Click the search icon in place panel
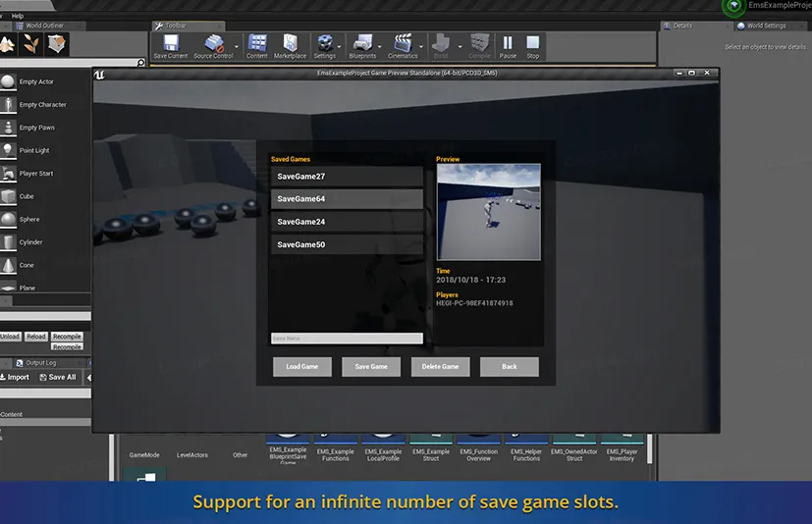The height and width of the screenshot is (524, 812). coord(140,63)
